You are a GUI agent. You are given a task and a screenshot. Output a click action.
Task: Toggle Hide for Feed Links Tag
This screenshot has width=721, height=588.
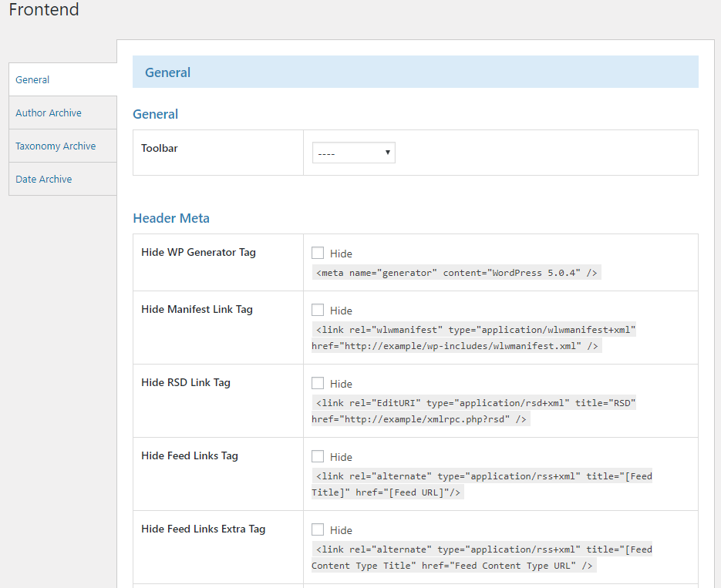point(318,457)
